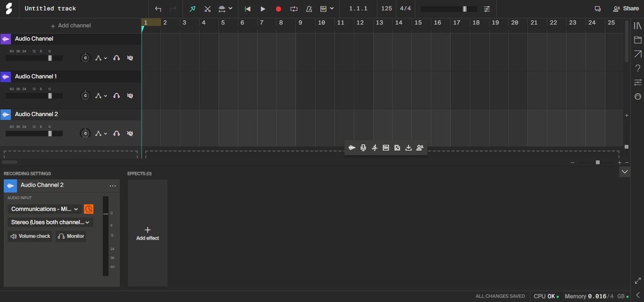644x302 pixels.
Task: Click the pan knob on Audio Channel 2
Action: pos(86,133)
